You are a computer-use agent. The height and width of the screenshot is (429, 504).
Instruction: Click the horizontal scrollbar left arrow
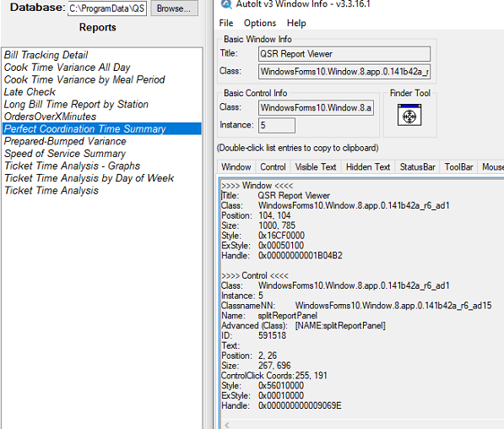[227, 425]
